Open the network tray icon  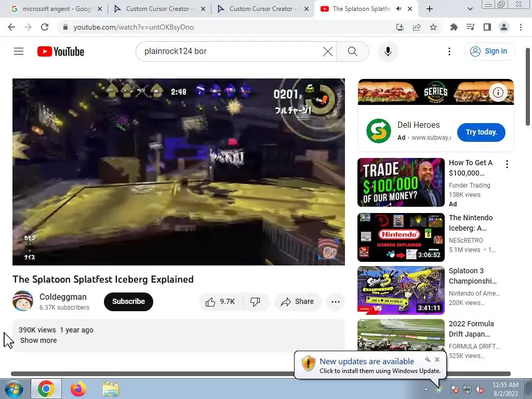tap(467, 389)
